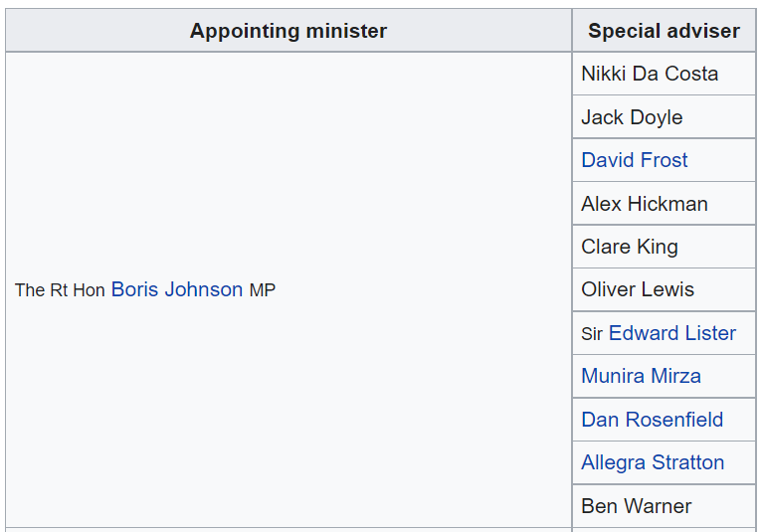Open the Dan Rosenfield link
Viewport: 761px width, 532px height.
click(653, 420)
